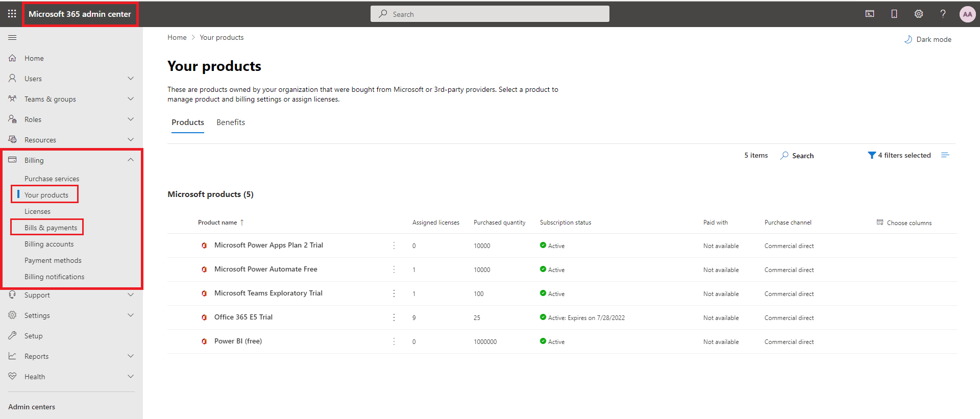980x419 pixels.
Task: Click the Roles icon in sidebar
Action: coord(12,119)
